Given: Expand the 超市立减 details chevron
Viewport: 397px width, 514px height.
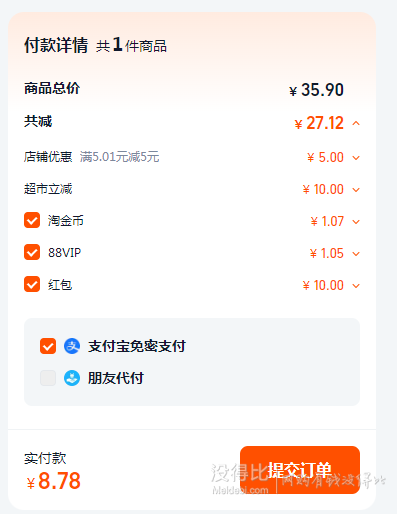Looking at the screenshot, I should 356,190.
